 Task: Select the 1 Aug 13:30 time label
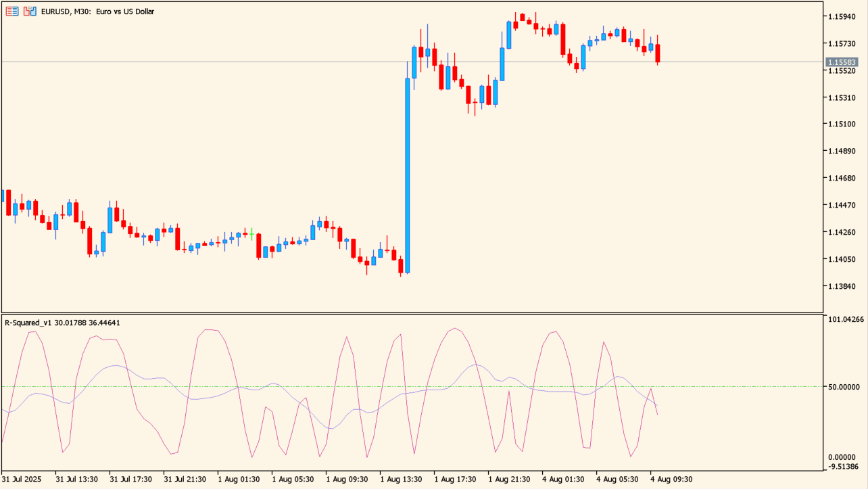pos(402,479)
